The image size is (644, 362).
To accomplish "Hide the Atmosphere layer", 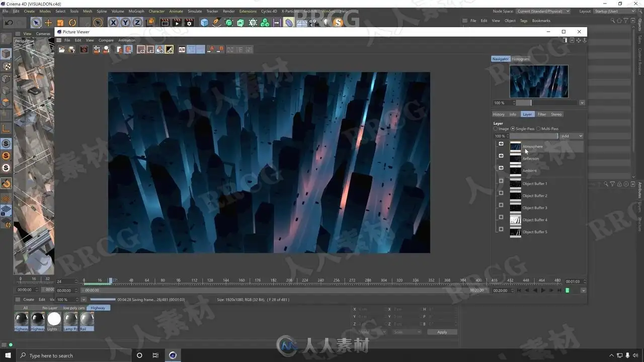I will (x=501, y=144).
